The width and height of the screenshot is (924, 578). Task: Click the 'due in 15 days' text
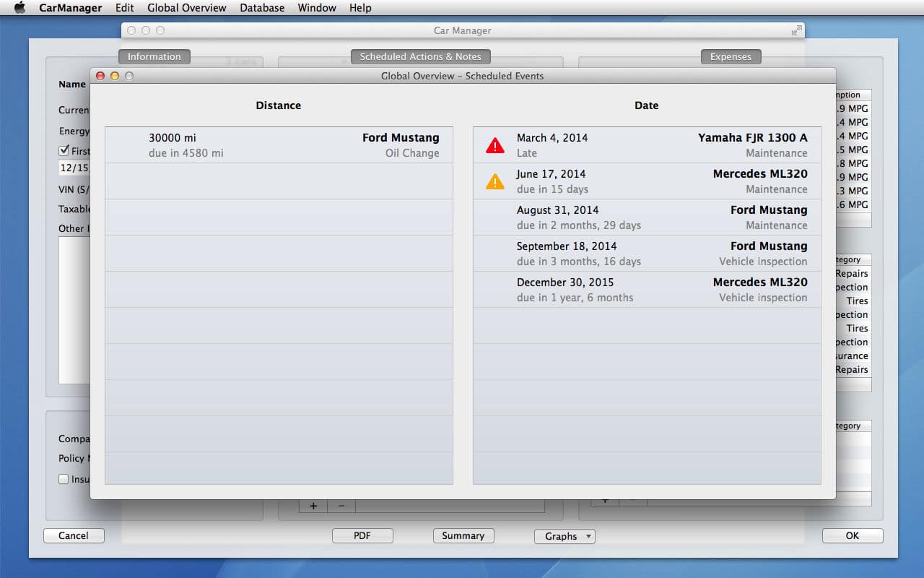552,189
